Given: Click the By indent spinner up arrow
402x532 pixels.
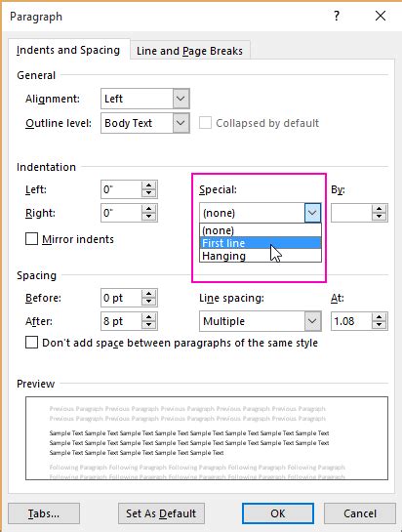Looking at the screenshot, I should coord(379,209).
